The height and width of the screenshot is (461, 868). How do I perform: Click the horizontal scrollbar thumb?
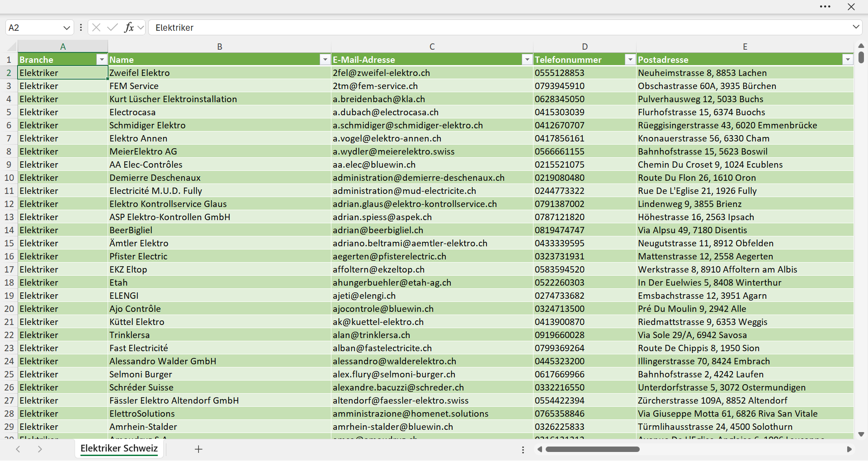592,449
